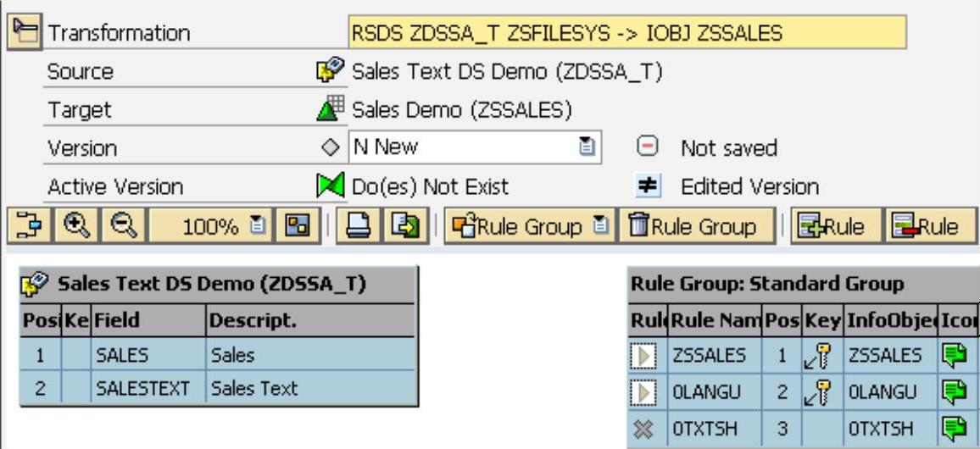Click the transformation icon at top left
Screen dimensions: 980x449
tap(25, 32)
